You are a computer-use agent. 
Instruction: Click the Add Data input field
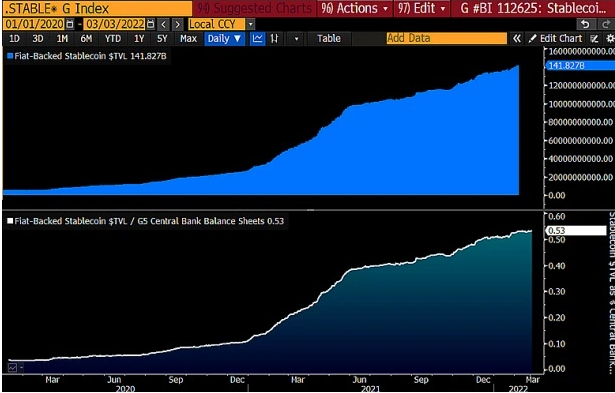[446, 38]
